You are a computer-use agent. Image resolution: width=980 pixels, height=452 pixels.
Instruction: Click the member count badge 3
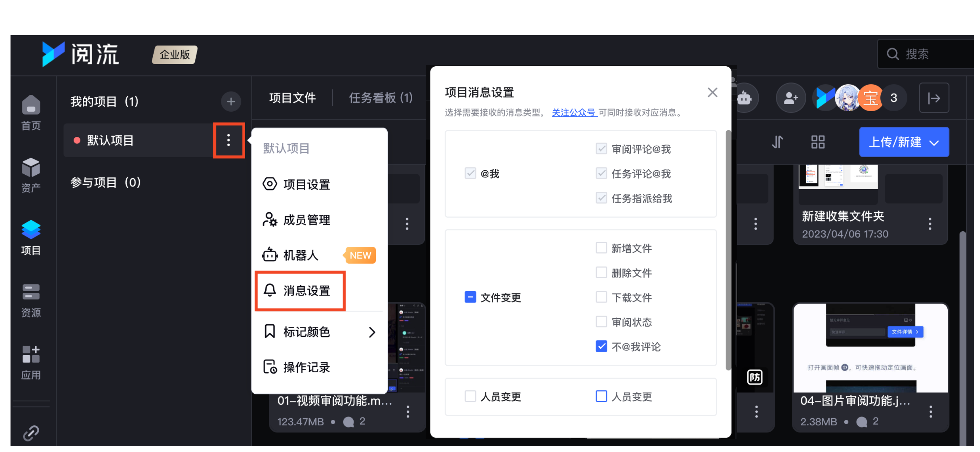[894, 98]
